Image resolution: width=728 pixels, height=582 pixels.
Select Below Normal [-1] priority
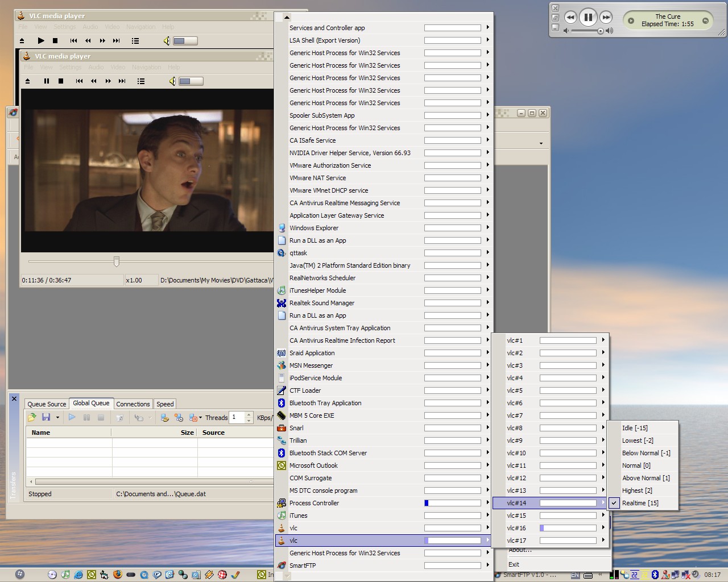(x=642, y=453)
